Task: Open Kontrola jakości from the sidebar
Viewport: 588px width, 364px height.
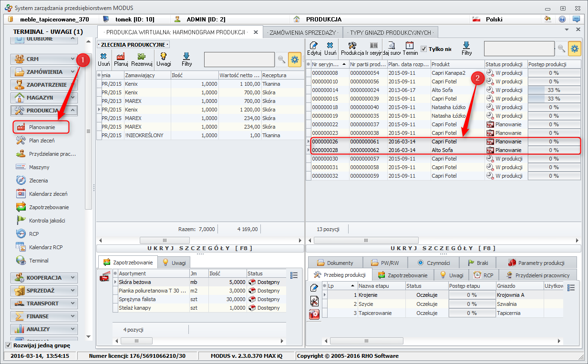Action: (47, 221)
